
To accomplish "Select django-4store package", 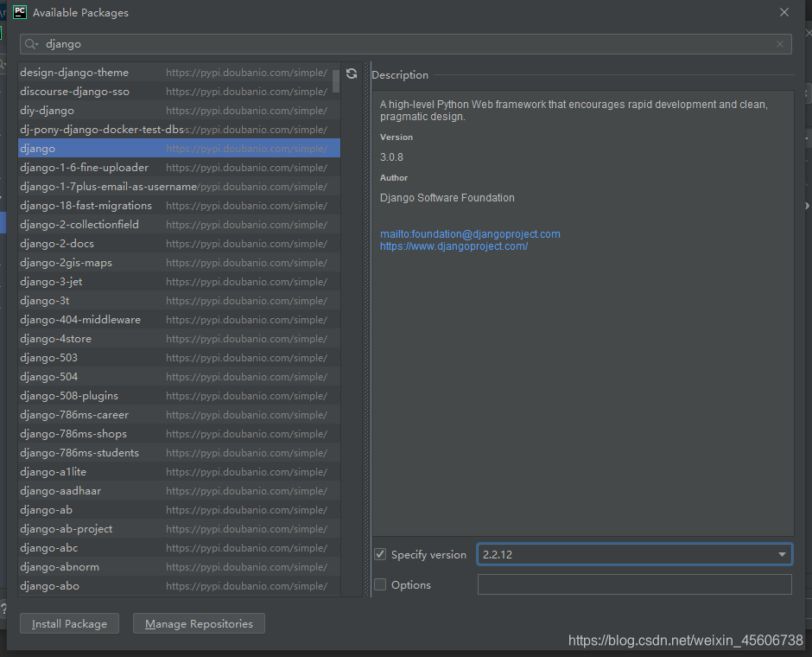I will (179, 338).
